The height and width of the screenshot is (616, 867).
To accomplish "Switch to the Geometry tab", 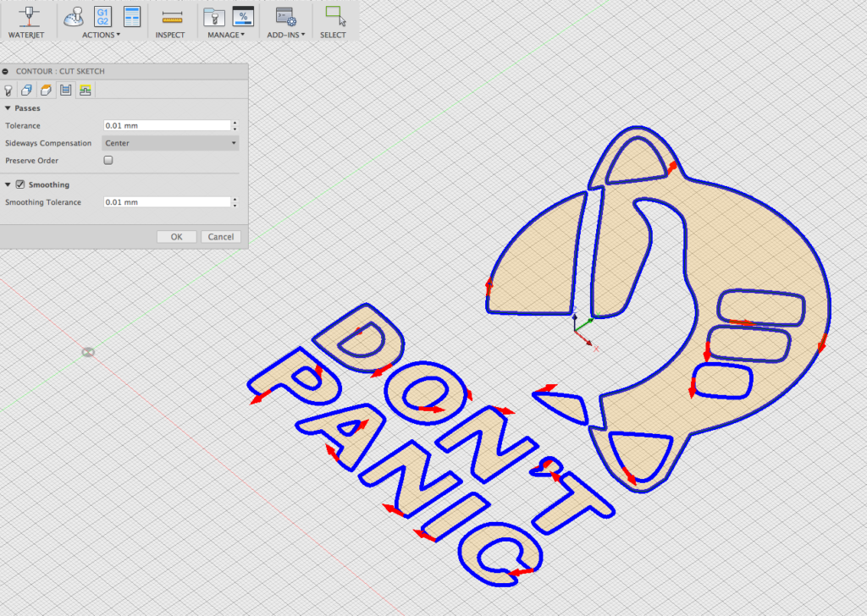I will coord(27,90).
